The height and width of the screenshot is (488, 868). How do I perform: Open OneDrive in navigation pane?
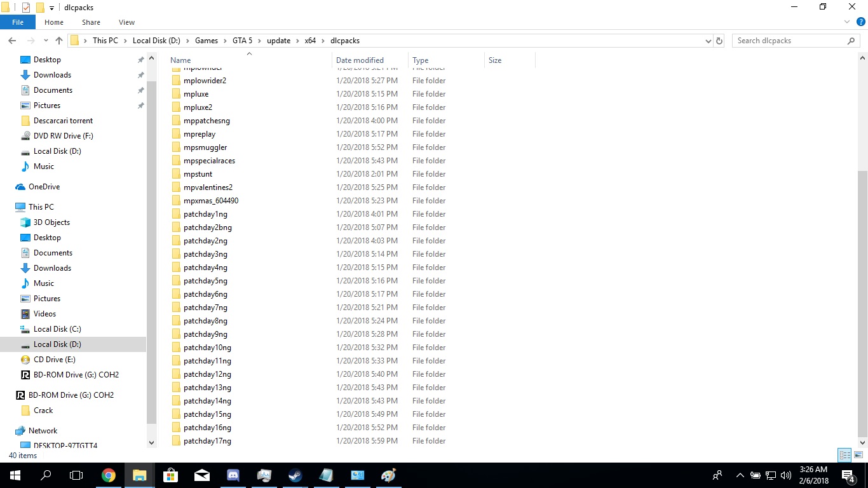44,187
